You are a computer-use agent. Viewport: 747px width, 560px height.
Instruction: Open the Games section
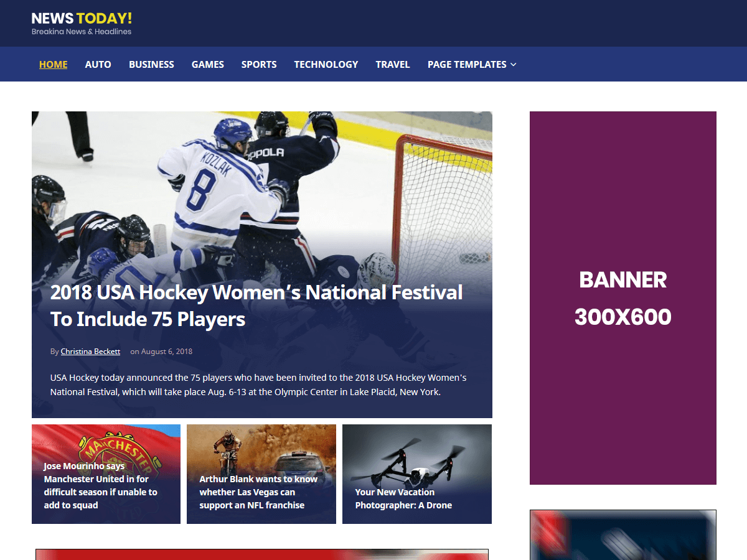(208, 64)
